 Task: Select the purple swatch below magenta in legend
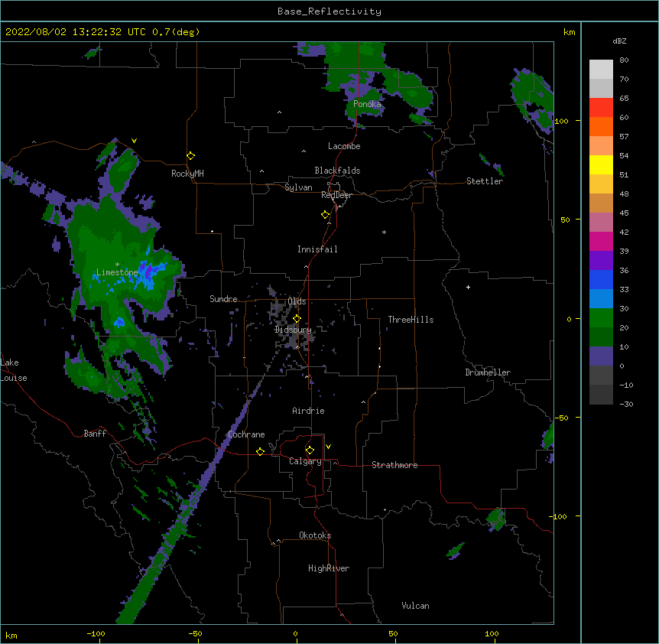601,261
